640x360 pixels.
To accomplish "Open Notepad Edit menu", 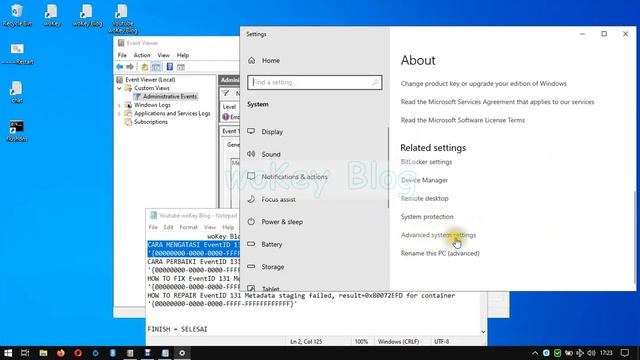I will (169, 227).
